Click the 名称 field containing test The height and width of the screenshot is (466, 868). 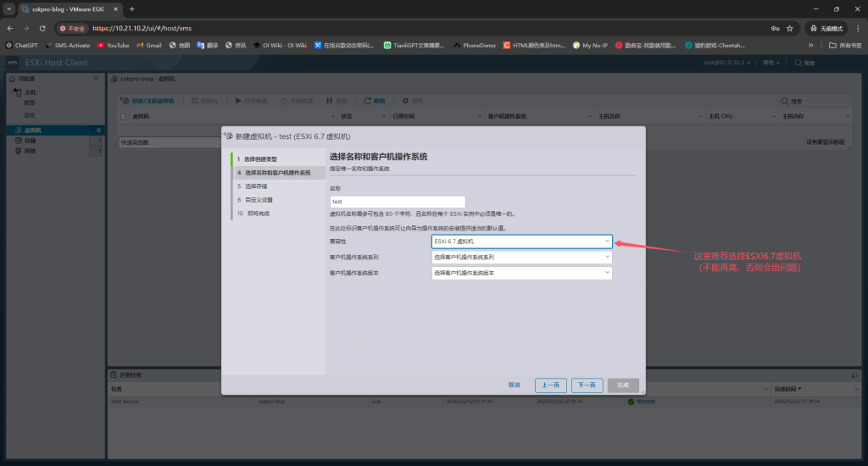click(398, 202)
